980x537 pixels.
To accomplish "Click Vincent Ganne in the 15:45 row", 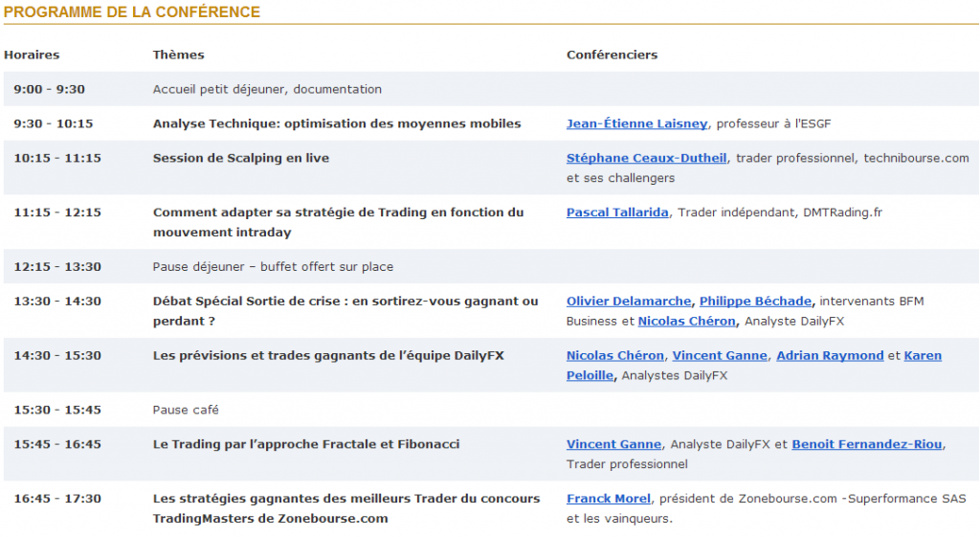I will [x=613, y=444].
